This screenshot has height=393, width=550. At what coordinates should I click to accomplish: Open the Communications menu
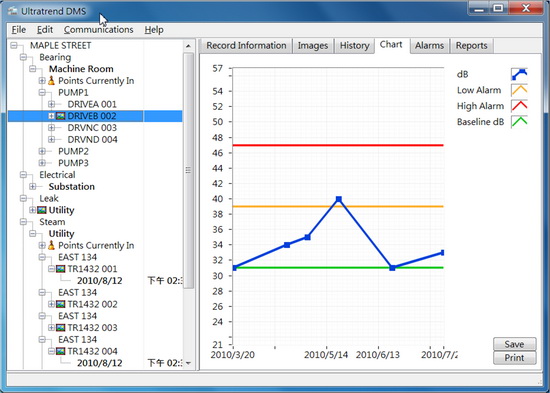tap(99, 30)
